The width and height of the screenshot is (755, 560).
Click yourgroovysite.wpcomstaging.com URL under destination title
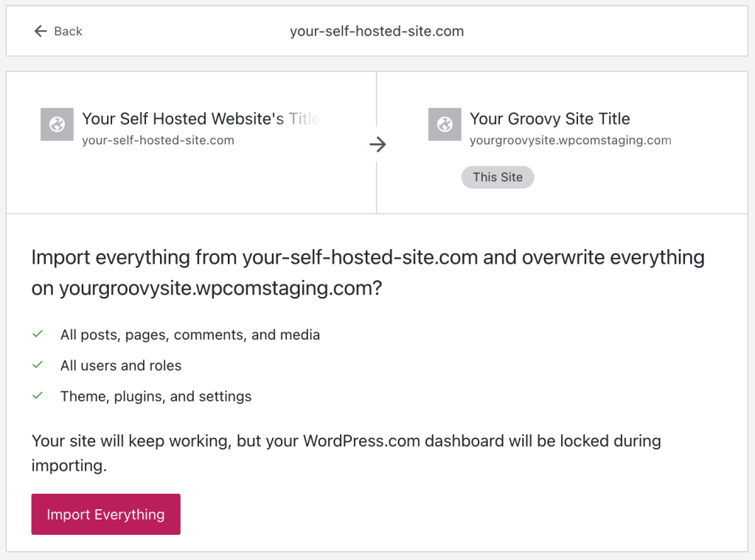571,140
